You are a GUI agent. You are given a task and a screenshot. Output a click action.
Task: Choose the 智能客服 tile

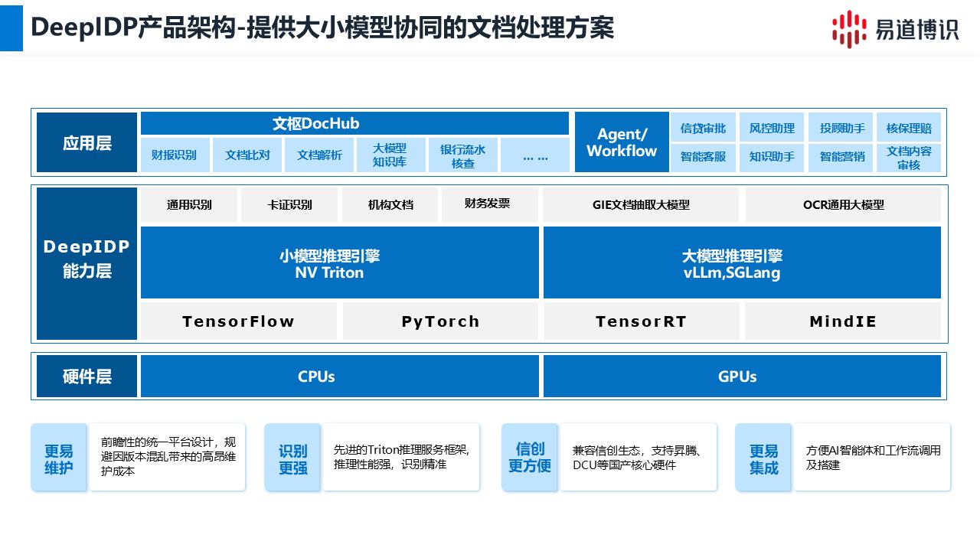click(703, 157)
